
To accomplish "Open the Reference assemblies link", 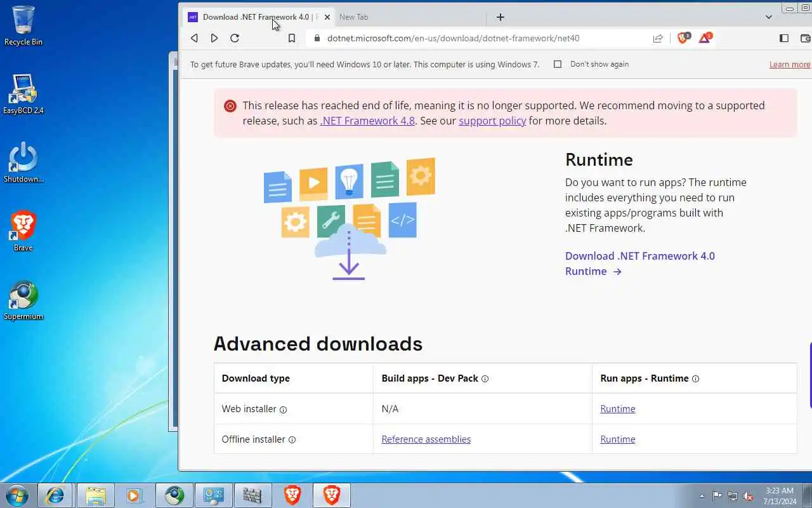I will click(x=426, y=439).
